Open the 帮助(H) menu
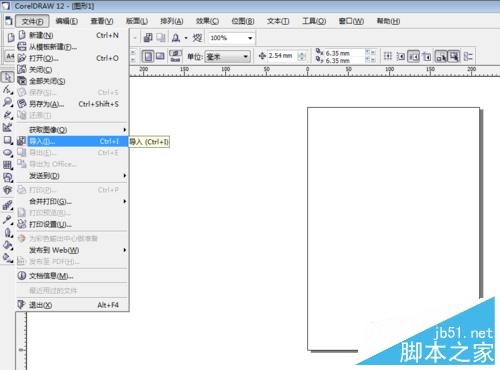500x370 pixels. pyautogui.click(x=388, y=21)
